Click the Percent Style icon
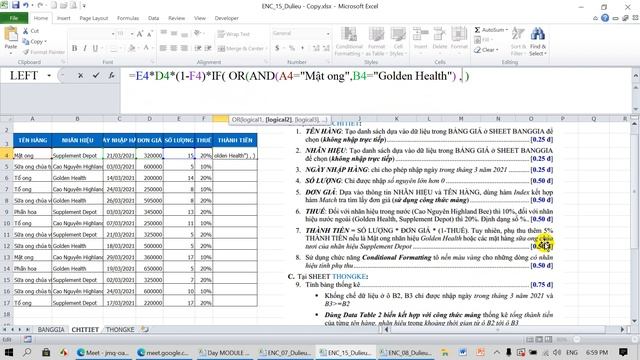 (292, 48)
